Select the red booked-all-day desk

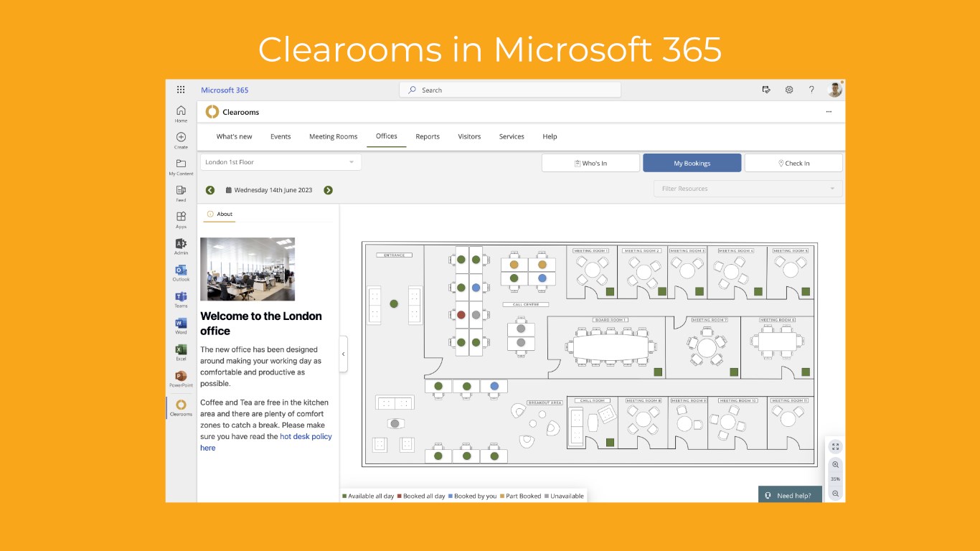coord(461,315)
